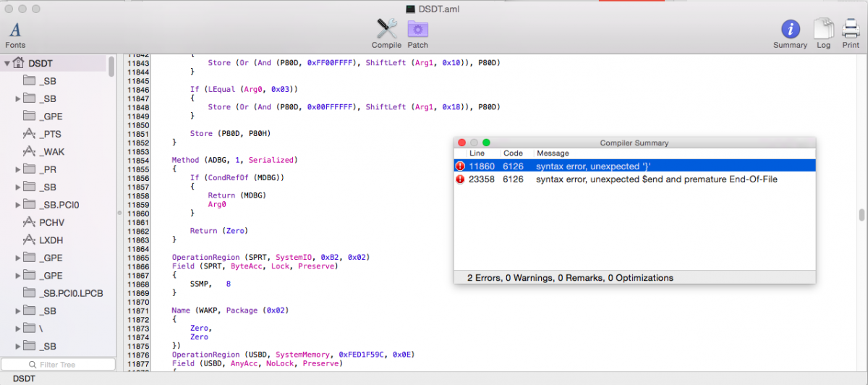Viewport: 868px width, 385px height.
Task: Select the _WAK method in the tree
Action: tap(51, 151)
